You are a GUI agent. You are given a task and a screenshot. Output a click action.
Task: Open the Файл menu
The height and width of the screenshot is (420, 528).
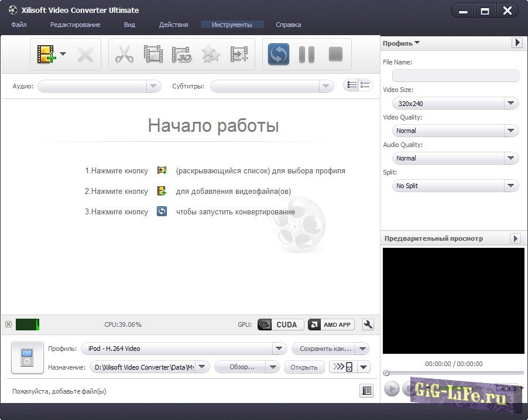(x=19, y=25)
